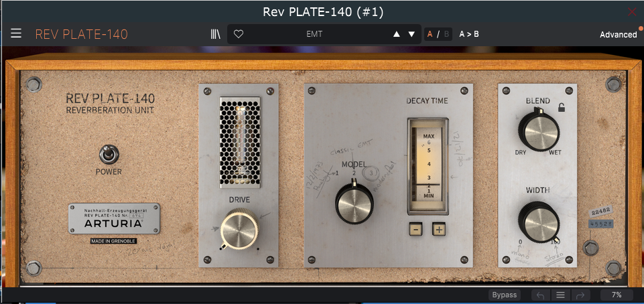The width and height of the screenshot is (644, 304).
Task: Click the 7% CPU meter
Action: click(x=617, y=295)
